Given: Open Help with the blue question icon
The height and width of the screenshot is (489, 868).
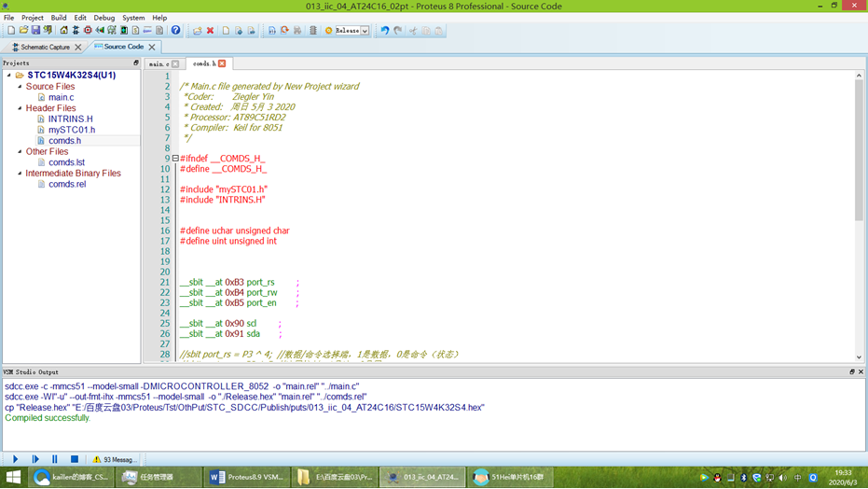Looking at the screenshot, I should point(175,31).
